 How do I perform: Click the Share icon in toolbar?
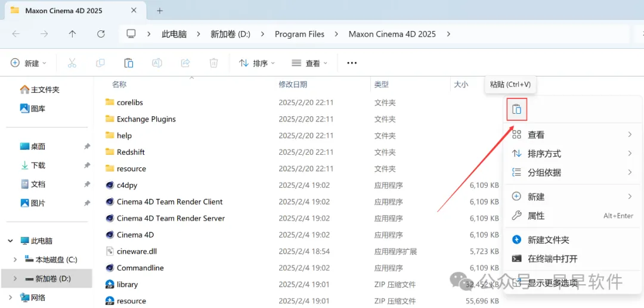point(185,63)
